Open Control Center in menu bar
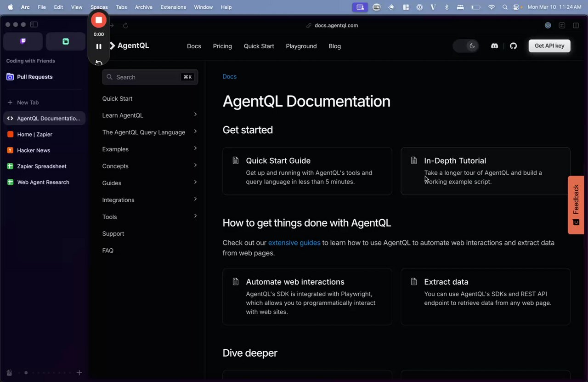The height and width of the screenshot is (382, 588). point(517,7)
